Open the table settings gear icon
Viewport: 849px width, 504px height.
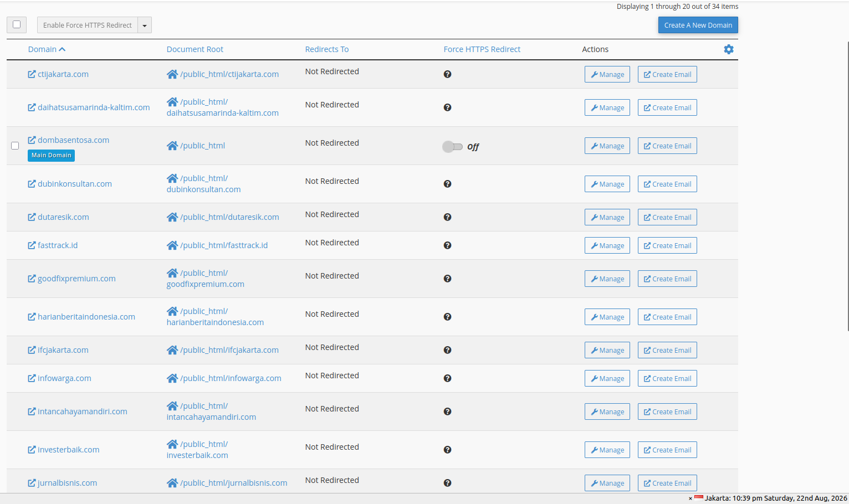click(729, 49)
